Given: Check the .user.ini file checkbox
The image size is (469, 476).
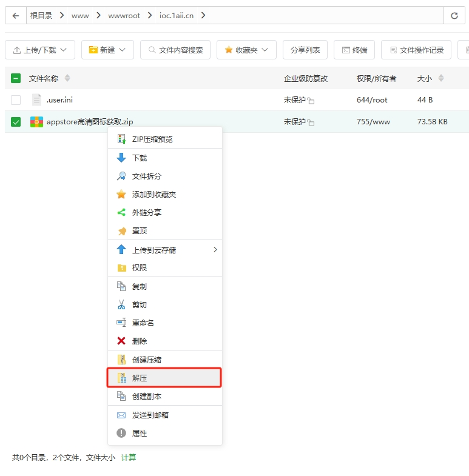Looking at the screenshot, I should coord(16,100).
